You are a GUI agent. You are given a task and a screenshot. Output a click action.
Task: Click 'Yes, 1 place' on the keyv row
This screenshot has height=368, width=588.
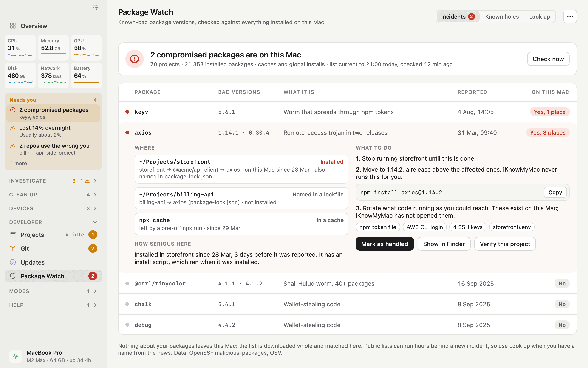coord(550,112)
